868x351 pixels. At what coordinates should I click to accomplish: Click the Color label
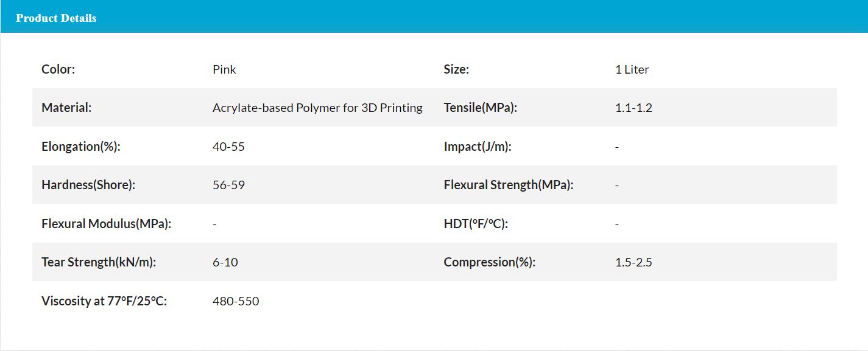pyautogui.click(x=58, y=69)
